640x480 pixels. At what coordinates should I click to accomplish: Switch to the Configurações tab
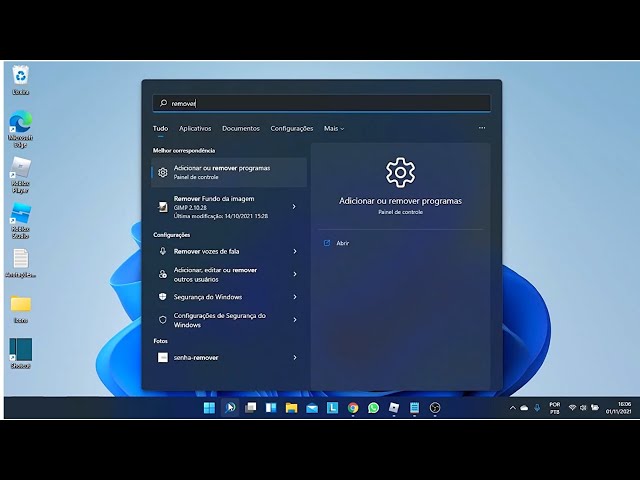click(x=292, y=129)
